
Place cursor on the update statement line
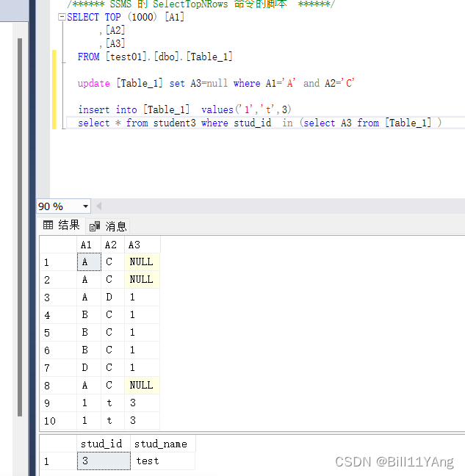[x=216, y=83]
